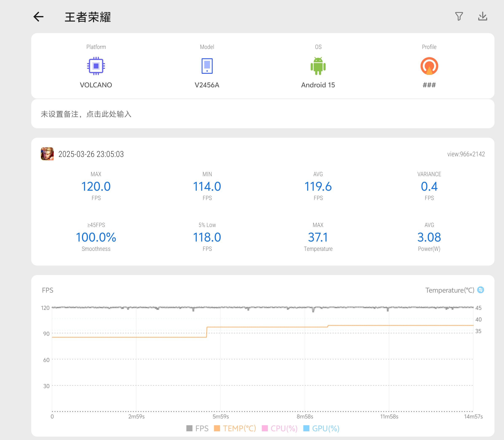Tap the 王者荣耀 game icon thumbnail

pos(47,154)
